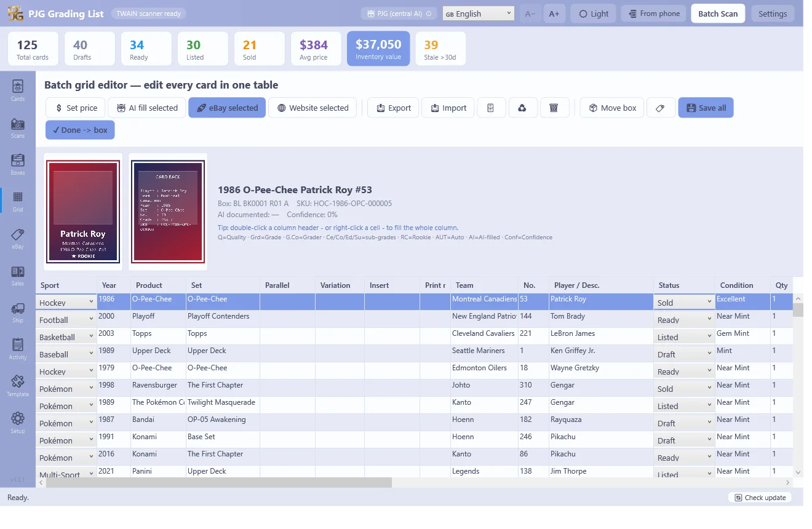Click the PJG logo icon
Screen dimensions: 812x529
tap(16, 14)
